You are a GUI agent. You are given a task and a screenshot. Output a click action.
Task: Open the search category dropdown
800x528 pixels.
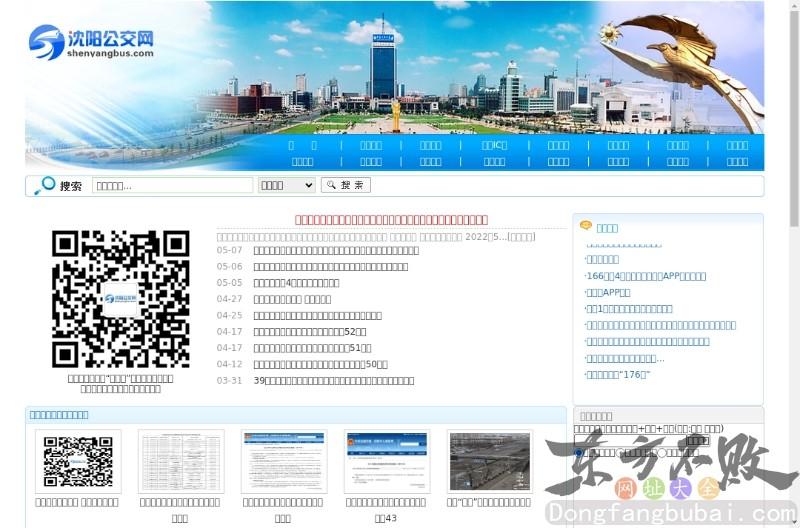point(287,185)
